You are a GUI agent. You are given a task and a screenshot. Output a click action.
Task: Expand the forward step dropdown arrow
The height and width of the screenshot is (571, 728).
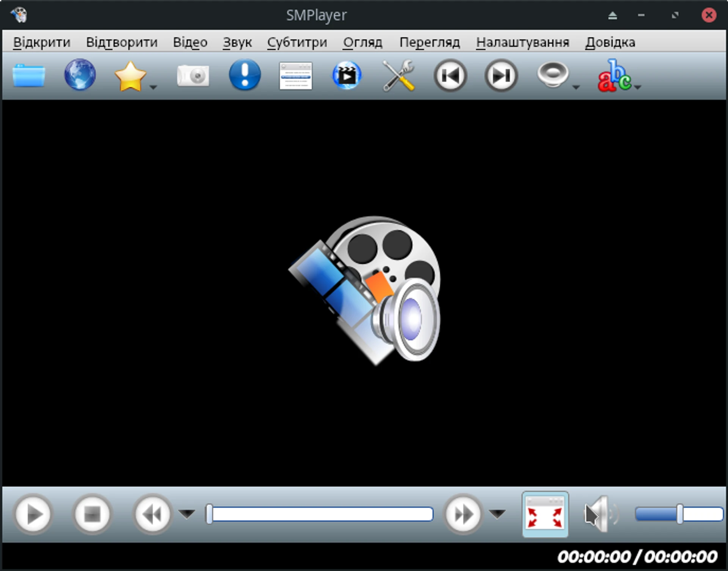click(497, 514)
